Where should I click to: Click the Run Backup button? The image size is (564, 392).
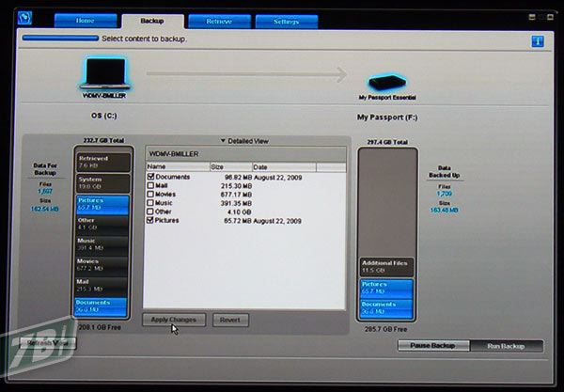coord(506,346)
